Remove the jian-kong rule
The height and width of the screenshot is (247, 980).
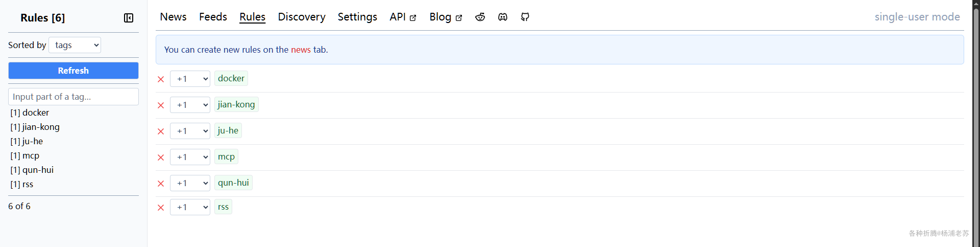(161, 105)
